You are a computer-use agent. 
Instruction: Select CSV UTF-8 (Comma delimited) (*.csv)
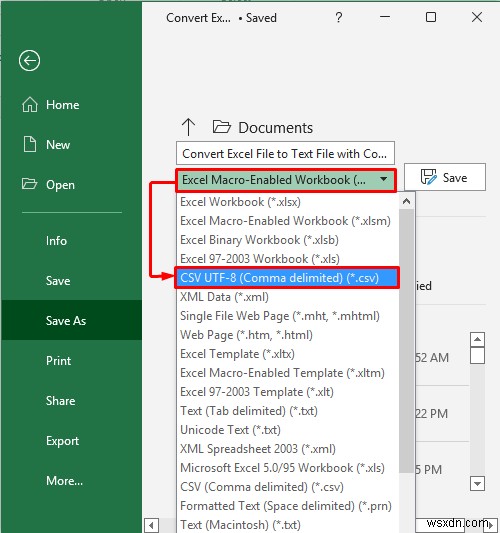(x=287, y=278)
